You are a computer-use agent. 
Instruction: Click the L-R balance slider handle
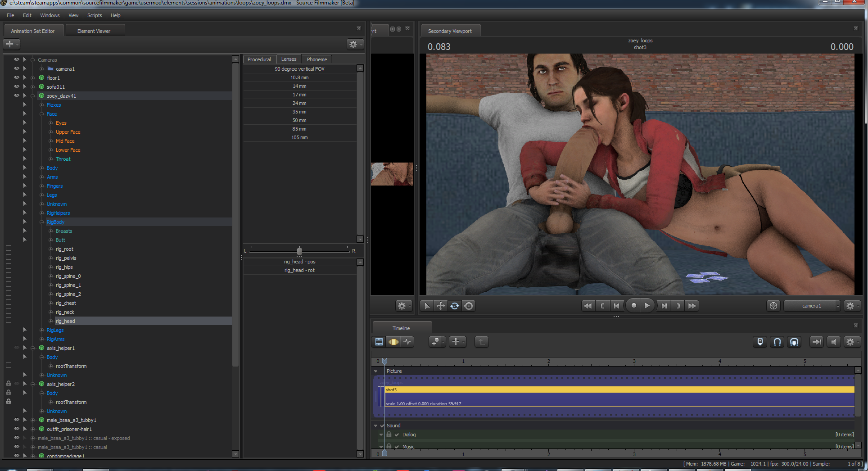[299, 251]
